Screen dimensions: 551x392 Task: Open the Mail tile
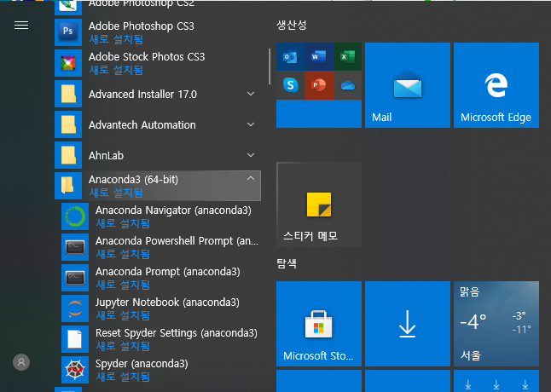click(408, 85)
